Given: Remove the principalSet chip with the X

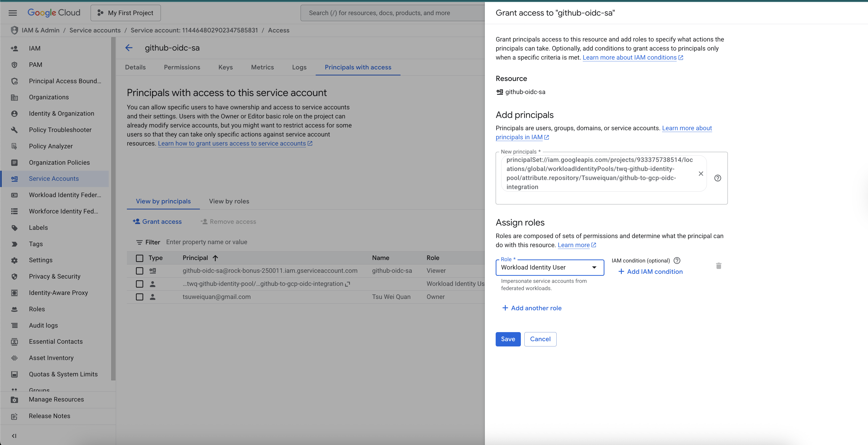Looking at the screenshot, I should pos(701,174).
